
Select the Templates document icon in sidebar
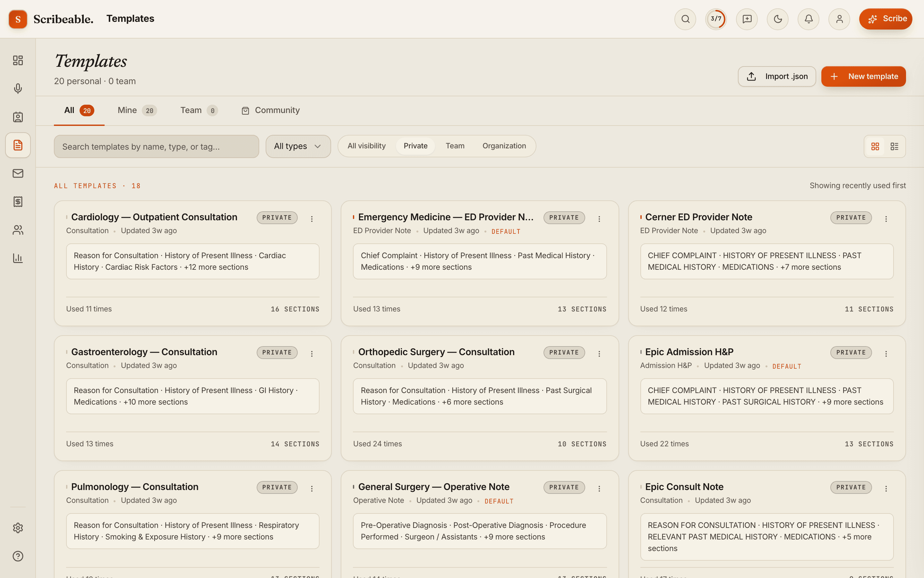tap(18, 145)
